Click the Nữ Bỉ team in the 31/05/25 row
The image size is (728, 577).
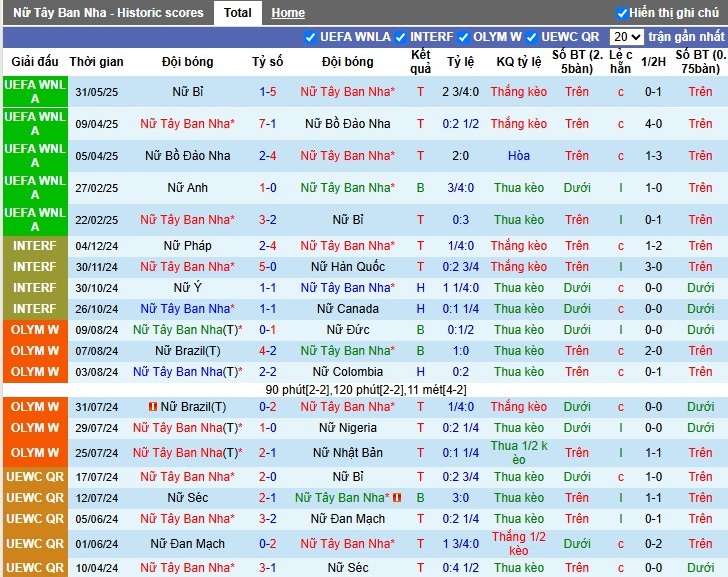(188, 92)
